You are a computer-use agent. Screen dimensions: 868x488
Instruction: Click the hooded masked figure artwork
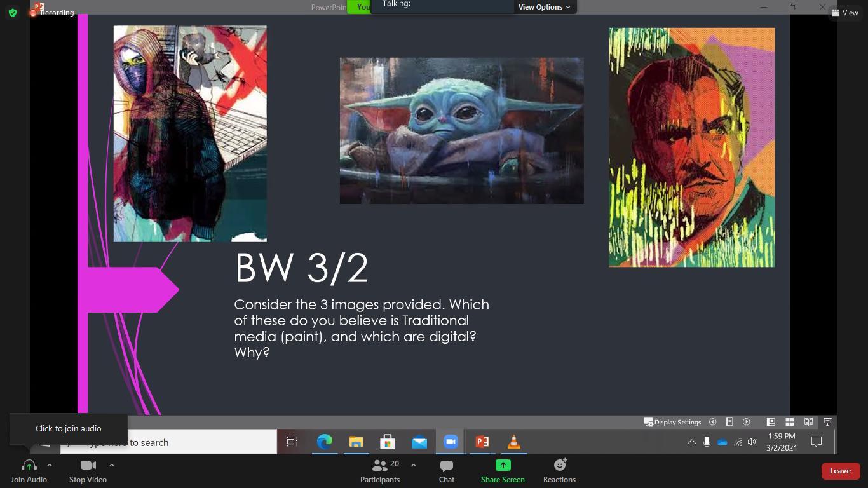coord(190,133)
